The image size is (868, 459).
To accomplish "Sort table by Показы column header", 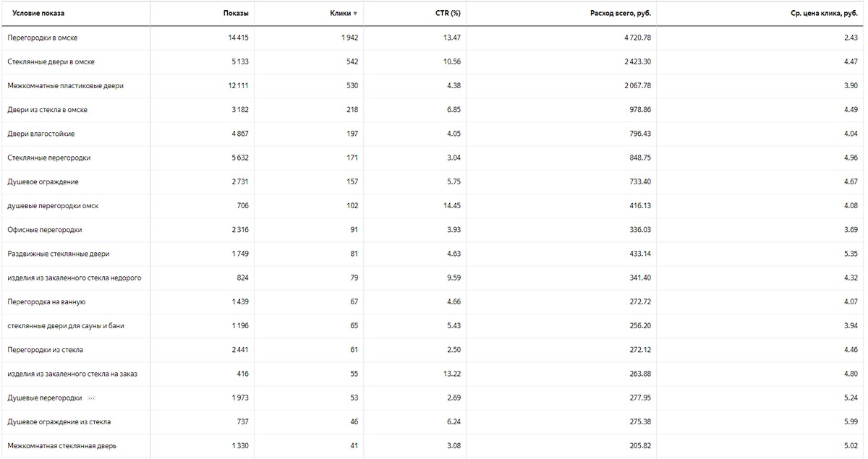I will tap(236, 13).
